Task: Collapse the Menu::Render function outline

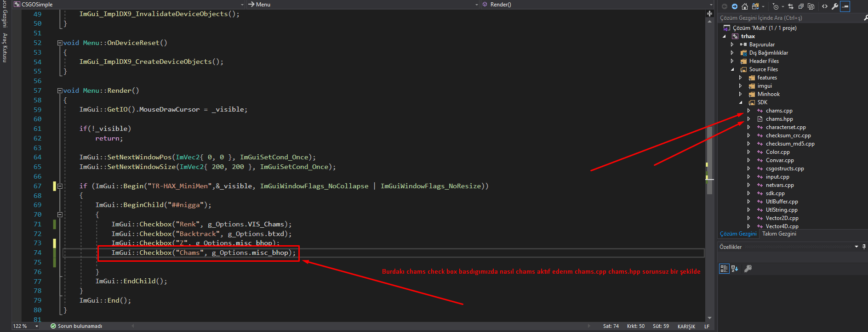Action: 60,90
